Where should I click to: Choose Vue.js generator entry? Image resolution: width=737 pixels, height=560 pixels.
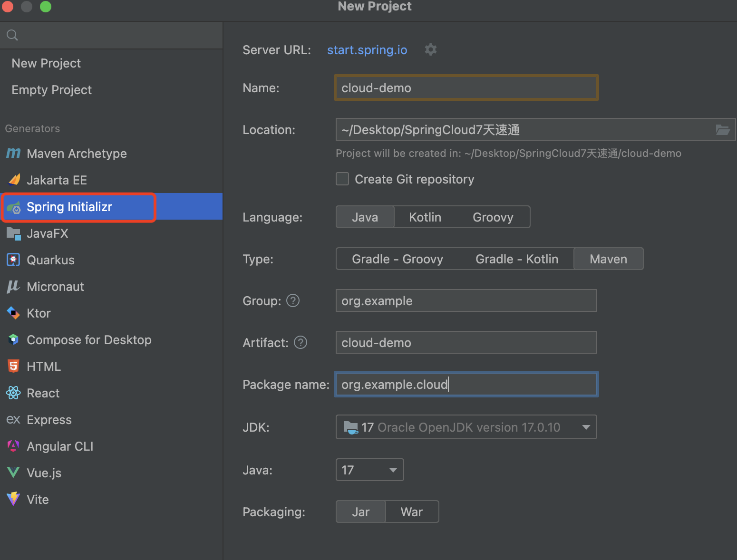coord(111,473)
